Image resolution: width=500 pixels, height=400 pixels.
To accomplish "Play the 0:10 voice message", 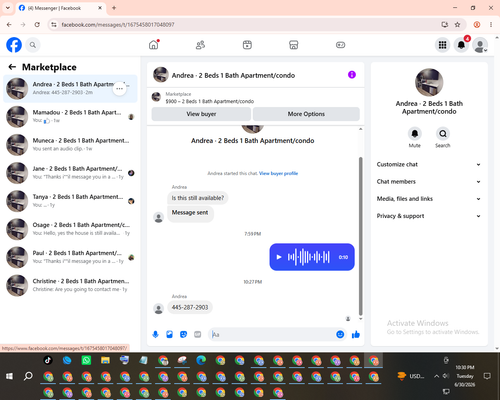I will point(279,257).
